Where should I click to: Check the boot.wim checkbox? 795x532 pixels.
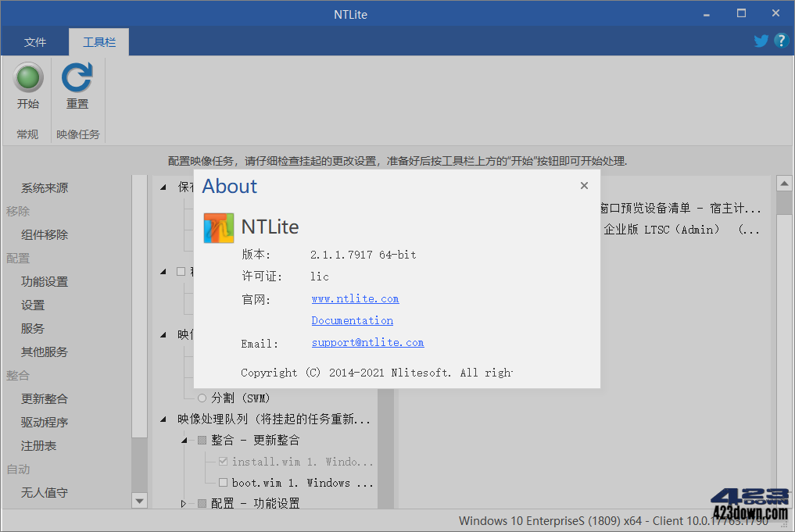pyautogui.click(x=224, y=483)
